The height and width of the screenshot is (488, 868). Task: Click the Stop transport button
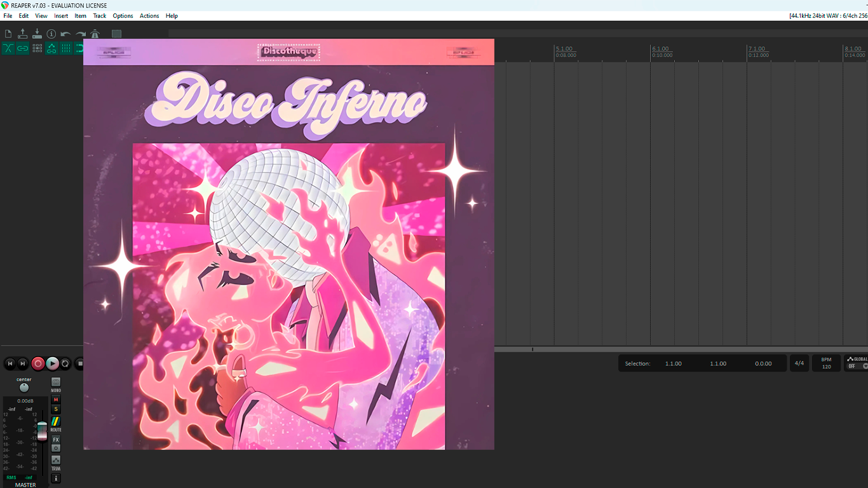point(79,363)
